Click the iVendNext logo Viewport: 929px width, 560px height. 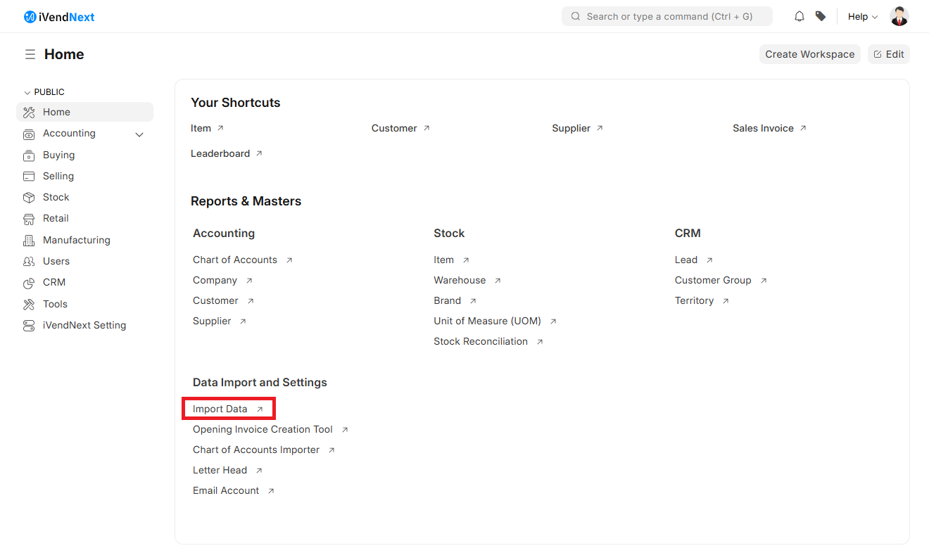click(59, 17)
